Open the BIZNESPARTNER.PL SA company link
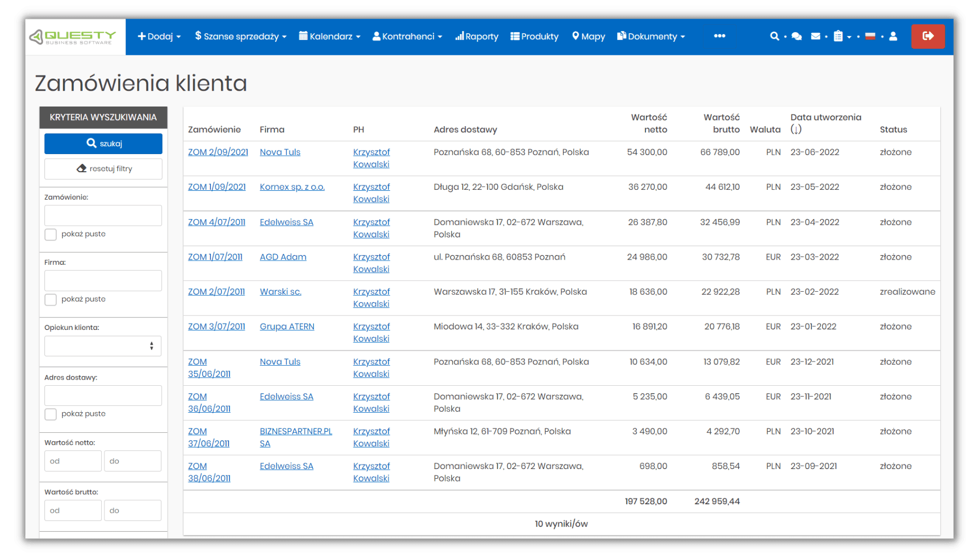 tap(296, 437)
